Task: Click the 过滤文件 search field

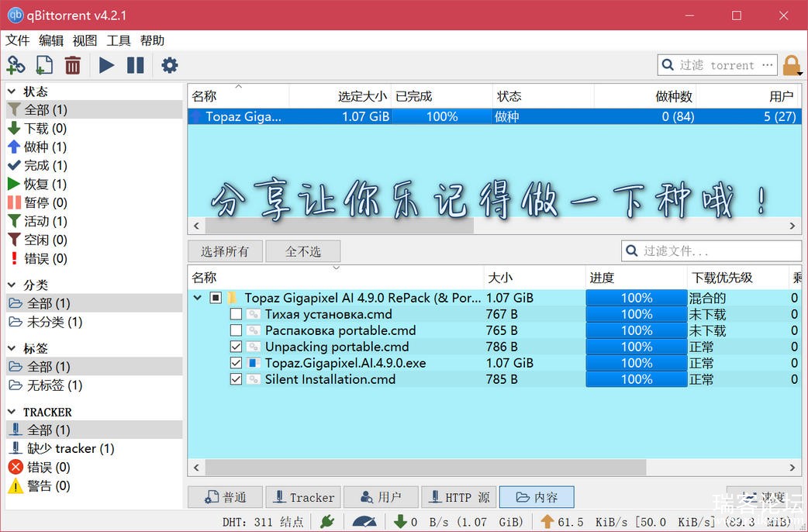Action: (x=711, y=251)
